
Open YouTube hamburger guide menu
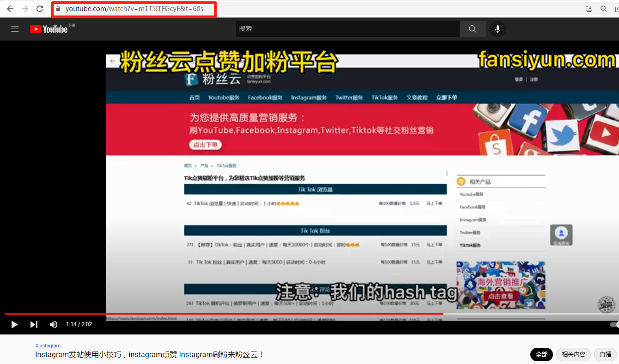[15, 29]
